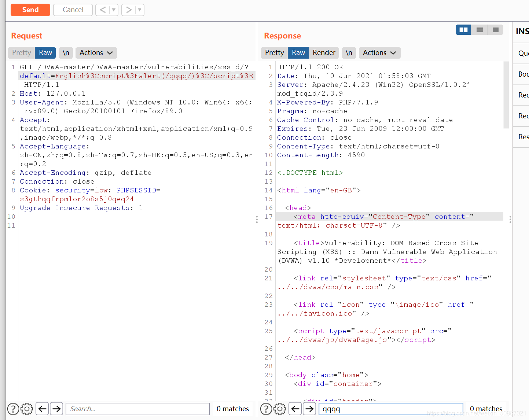Open the Response Actions dropdown

pyautogui.click(x=379, y=52)
